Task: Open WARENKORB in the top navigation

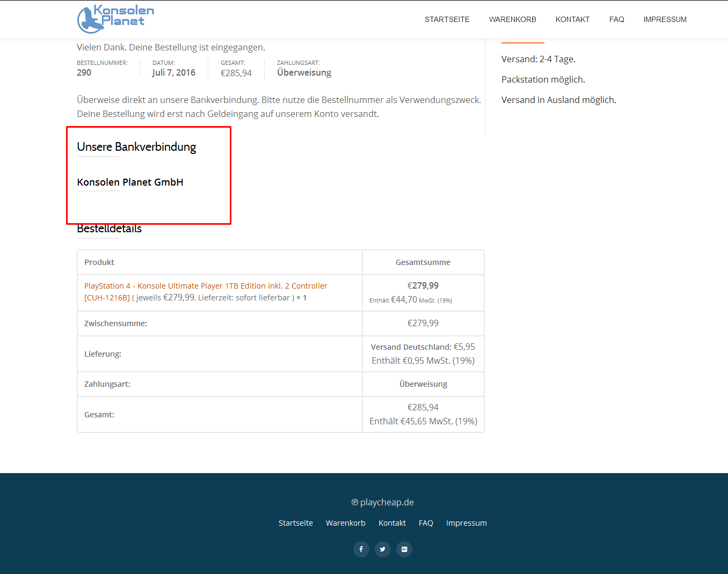Action: tap(513, 19)
